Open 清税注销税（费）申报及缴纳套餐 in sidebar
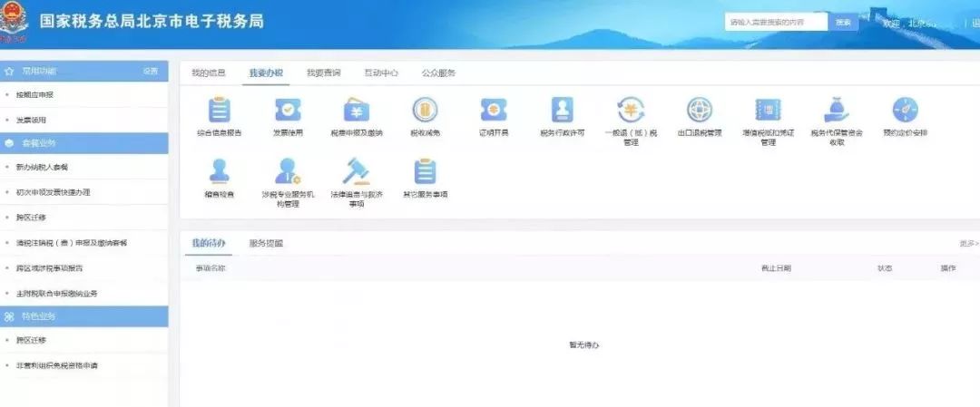The width and height of the screenshot is (980, 407). 72,243
